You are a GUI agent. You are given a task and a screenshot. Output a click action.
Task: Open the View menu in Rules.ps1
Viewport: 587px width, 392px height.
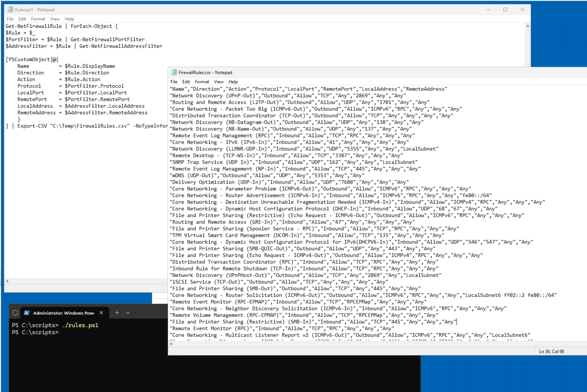[x=55, y=19]
